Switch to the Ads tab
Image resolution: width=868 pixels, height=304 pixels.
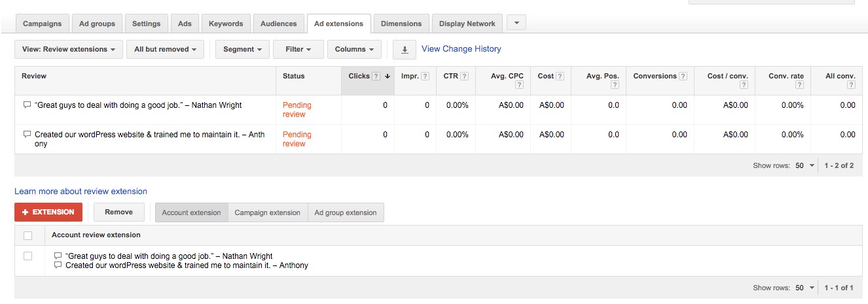tap(185, 24)
